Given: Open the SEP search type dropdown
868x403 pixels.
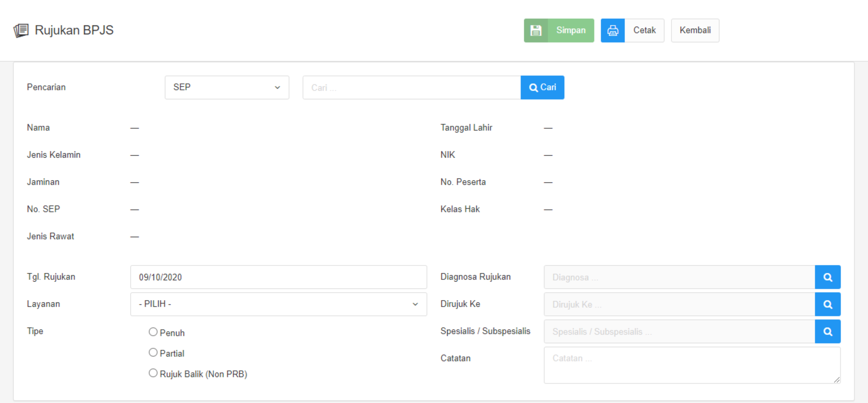Looking at the screenshot, I should coord(227,87).
